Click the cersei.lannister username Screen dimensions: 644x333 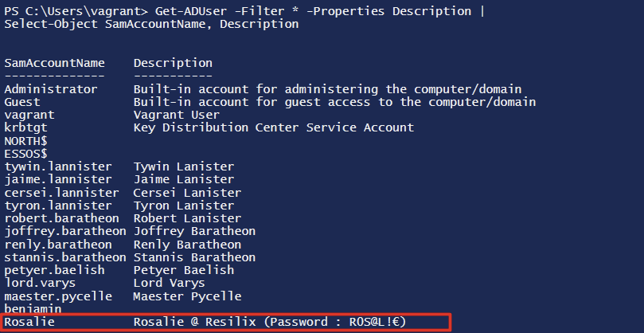coord(57,193)
